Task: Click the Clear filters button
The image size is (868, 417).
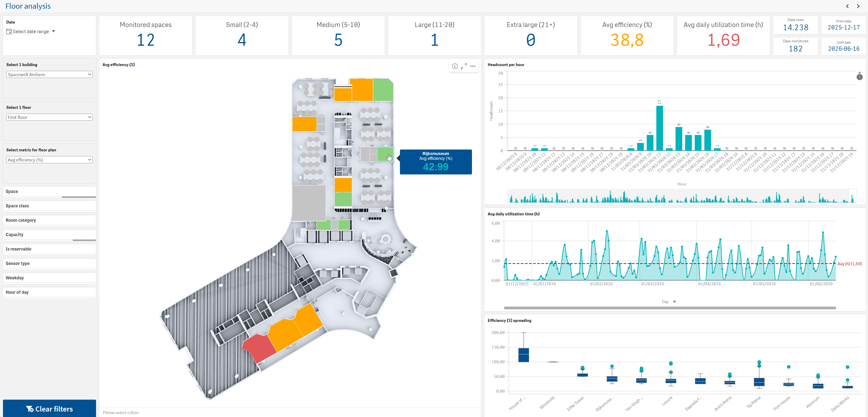Action: tap(49, 409)
